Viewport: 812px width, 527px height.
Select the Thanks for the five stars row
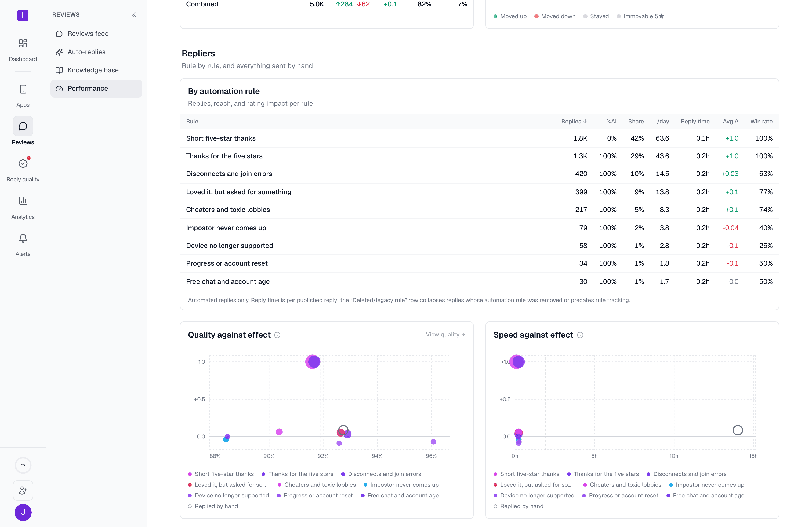(479, 156)
